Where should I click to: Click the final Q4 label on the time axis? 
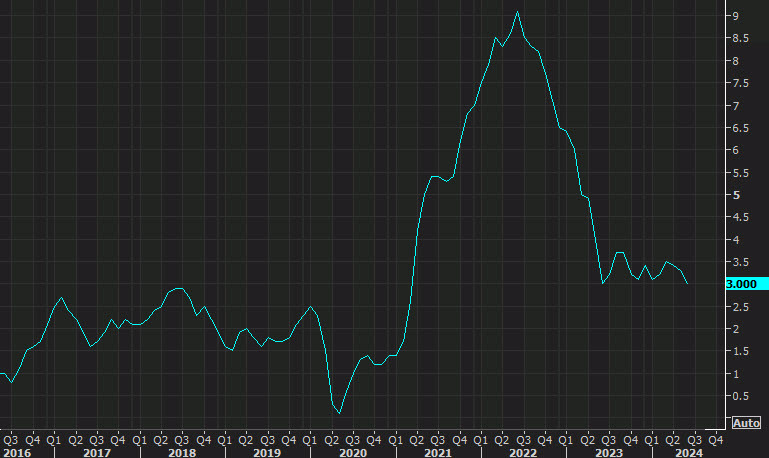pos(715,438)
